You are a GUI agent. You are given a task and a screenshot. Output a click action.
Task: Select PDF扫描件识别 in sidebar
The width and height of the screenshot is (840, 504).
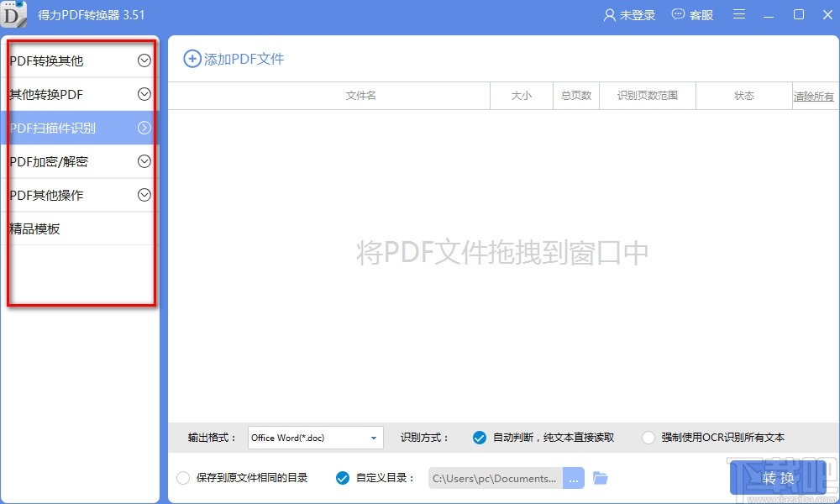point(80,128)
